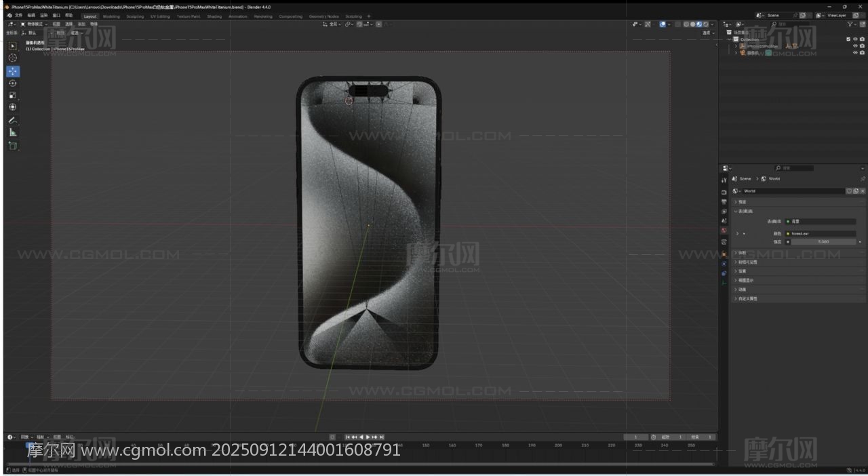Image resolution: width=868 pixels, height=476 pixels.
Task: Select the Scale tool
Action: [12, 95]
